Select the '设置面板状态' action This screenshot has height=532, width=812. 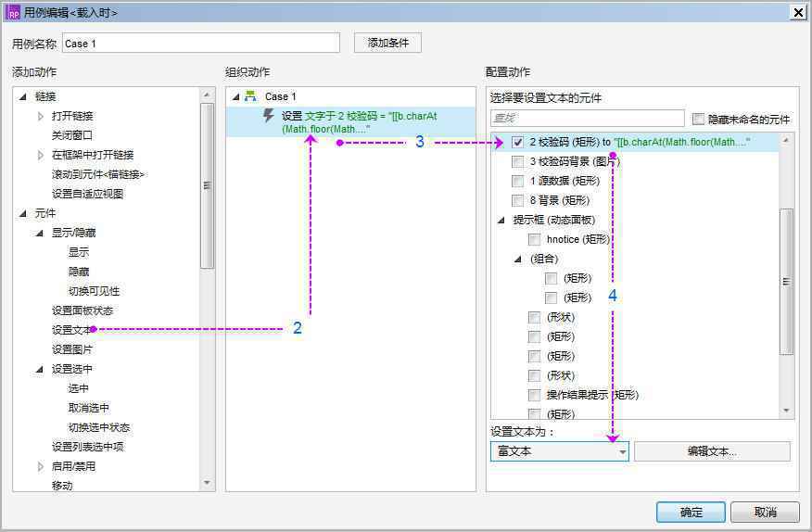click(x=82, y=310)
